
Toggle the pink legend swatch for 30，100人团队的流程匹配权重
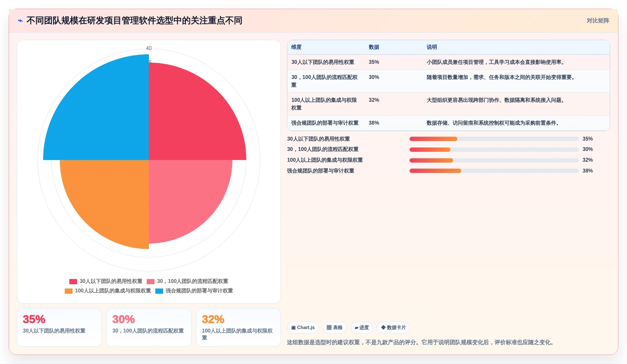tap(151, 282)
